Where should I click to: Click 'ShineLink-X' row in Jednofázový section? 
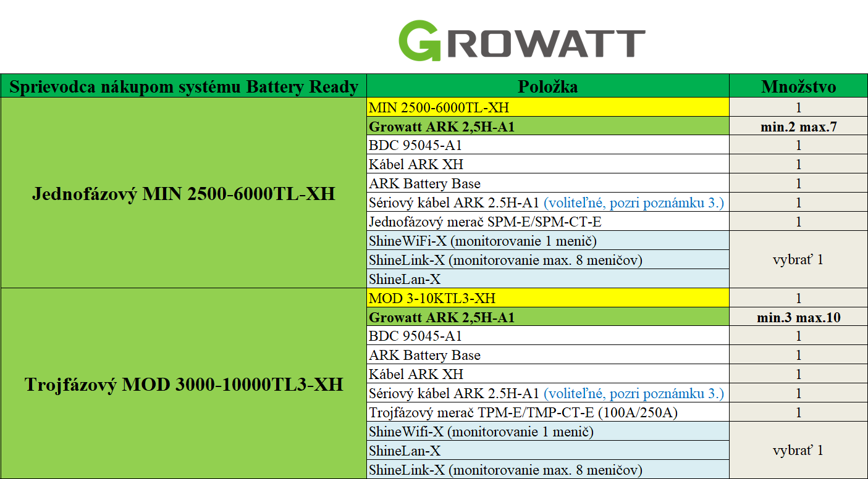(548, 260)
